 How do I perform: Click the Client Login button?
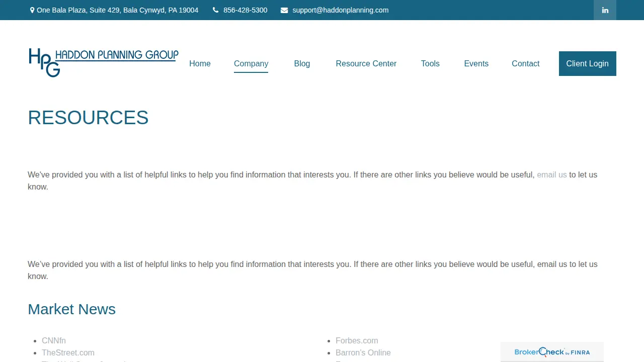point(587,63)
